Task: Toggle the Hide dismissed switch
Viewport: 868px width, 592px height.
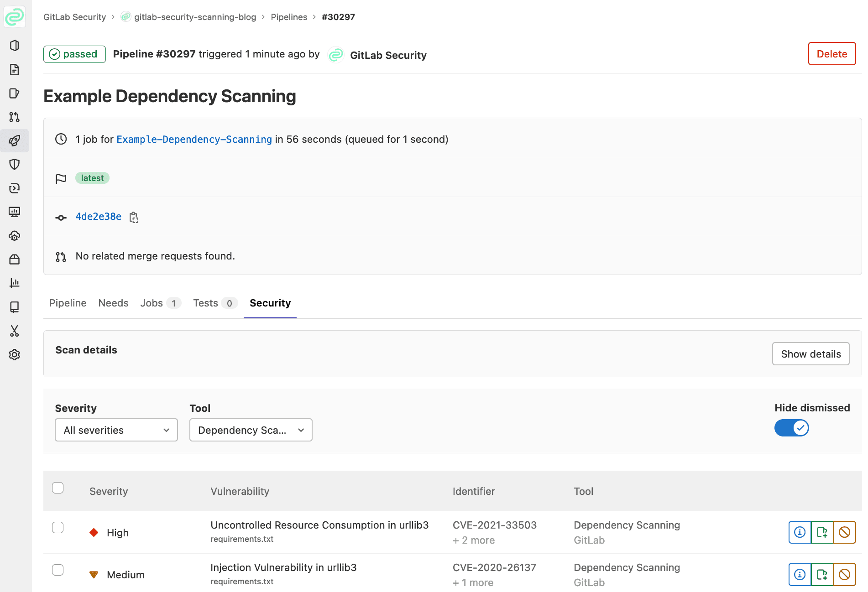Action: tap(791, 428)
